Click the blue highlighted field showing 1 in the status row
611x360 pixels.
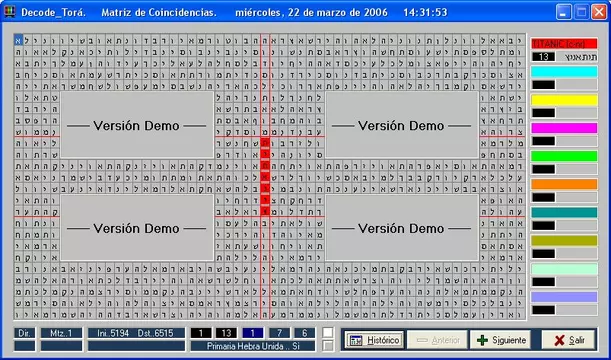(253, 333)
